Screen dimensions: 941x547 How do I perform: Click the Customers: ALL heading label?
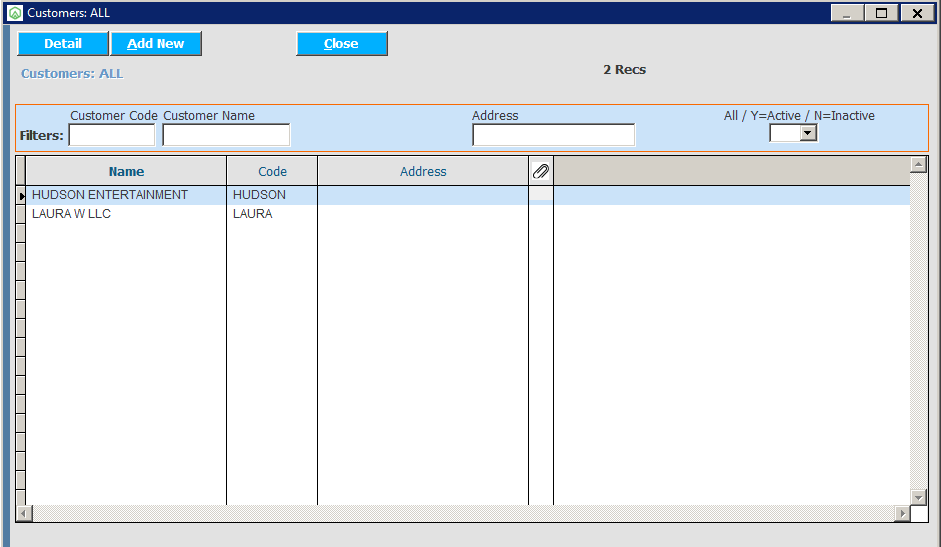pos(72,73)
